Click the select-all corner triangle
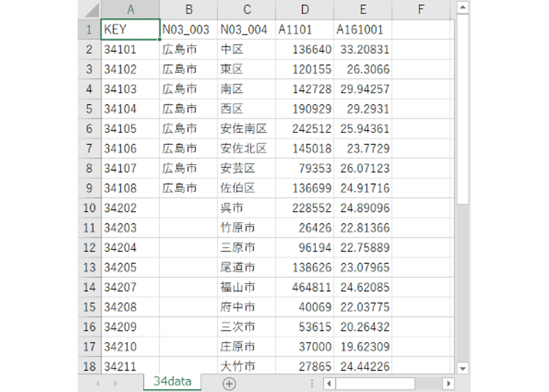Viewport: 549px width, 392px height. 91,10
